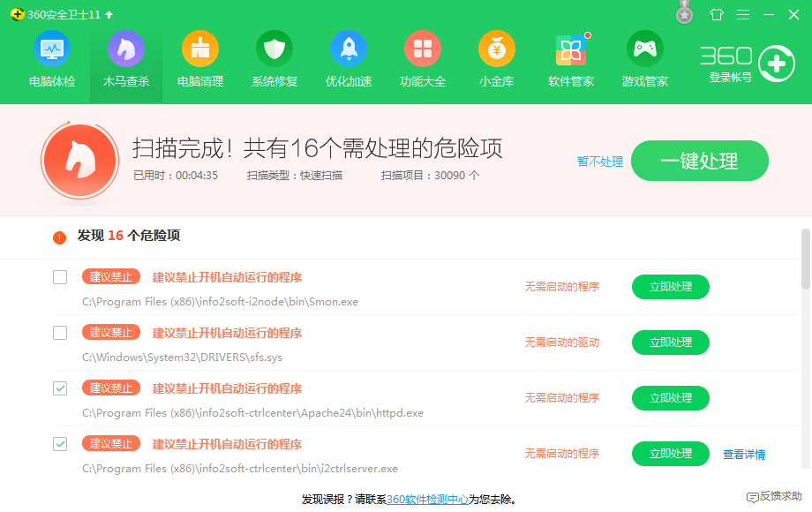The image size is (812, 512).
Task: Check the box for sfs.sys driver
Action: point(60,333)
